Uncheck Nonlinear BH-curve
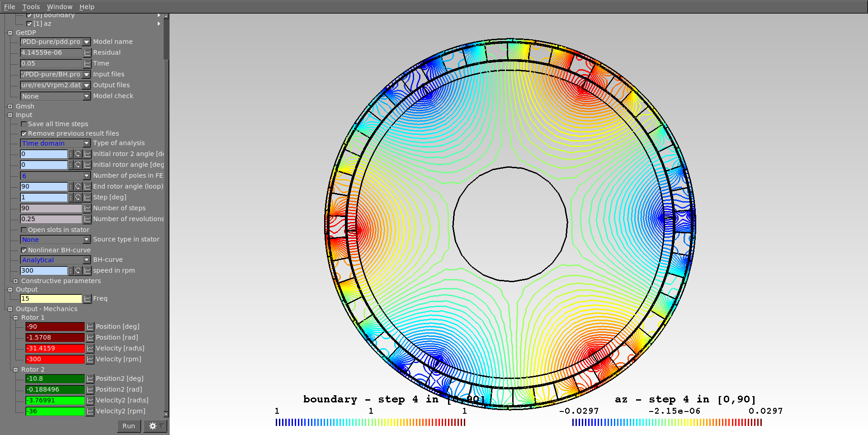868x435 pixels. pos(24,250)
